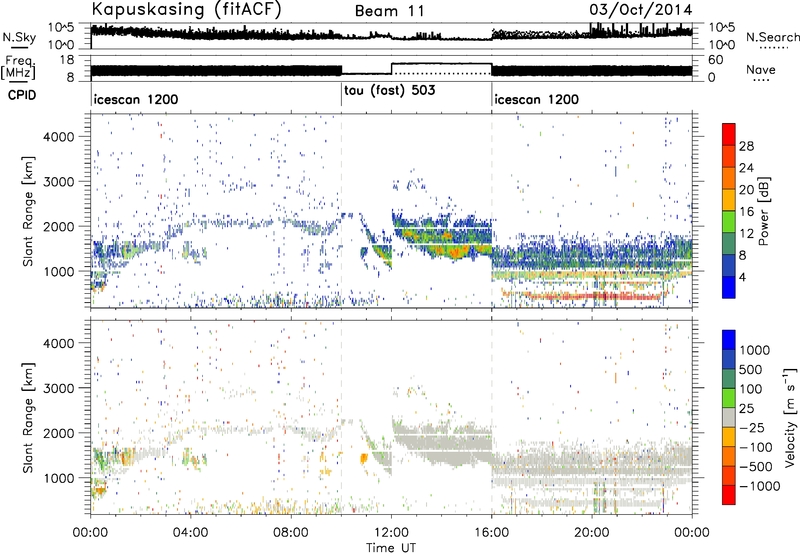
Task: Click the "60" Nave axis tick label
Action: (715, 60)
